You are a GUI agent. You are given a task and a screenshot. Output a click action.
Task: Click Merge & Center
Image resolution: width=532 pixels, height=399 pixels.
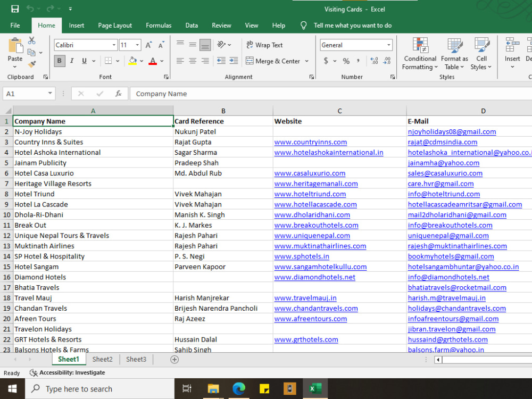273,61
